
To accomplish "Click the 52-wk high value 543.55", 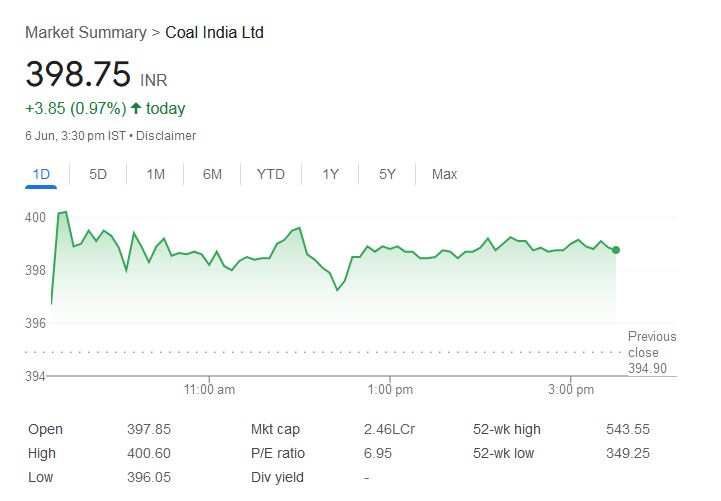I will (628, 429).
